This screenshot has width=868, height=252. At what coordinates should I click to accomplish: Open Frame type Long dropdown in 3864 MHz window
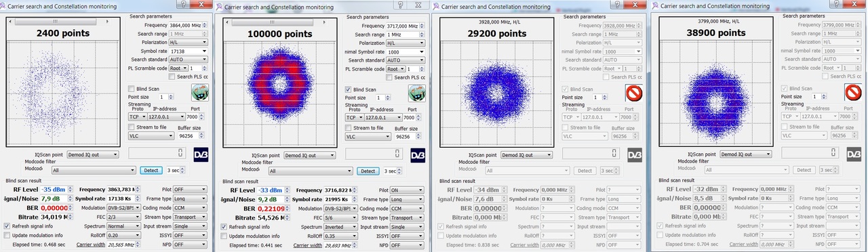click(190, 198)
